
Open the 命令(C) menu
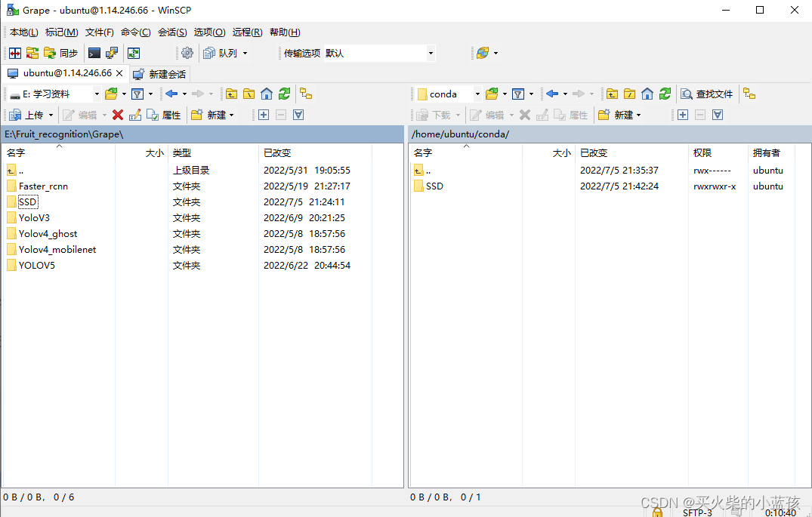136,32
